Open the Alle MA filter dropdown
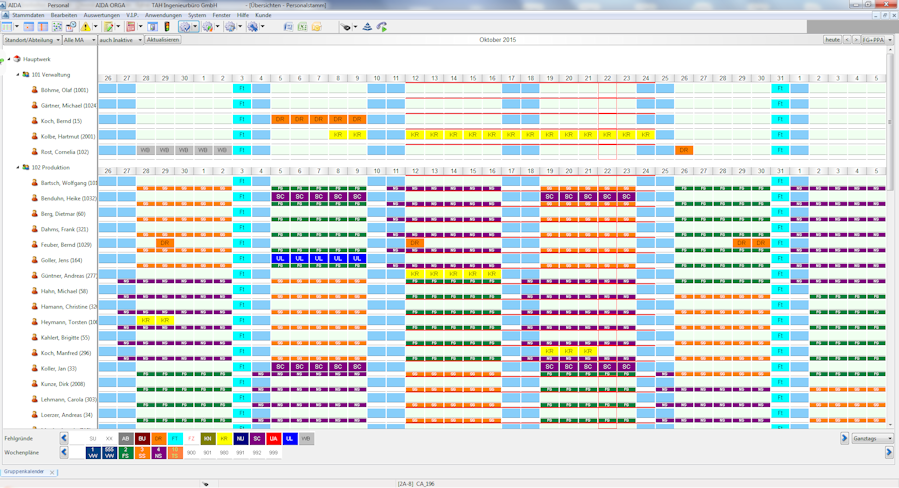 tap(78, 40)
